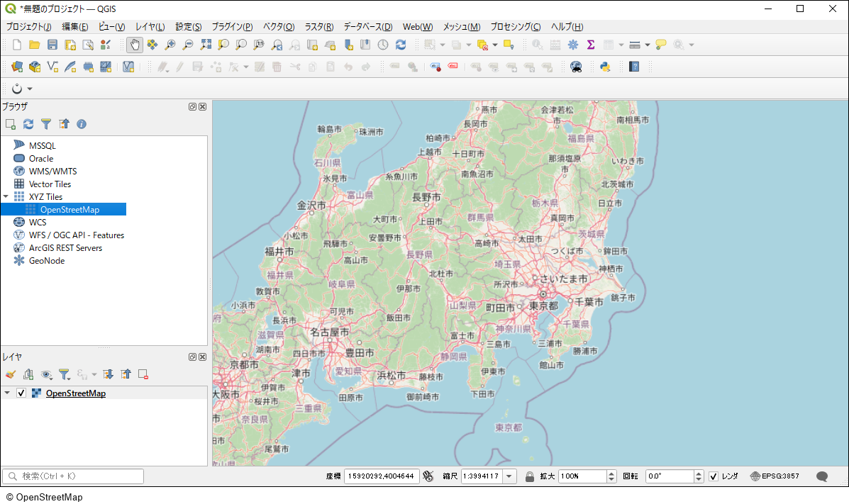
Task: Click the Pan Map to Selection icon
Action: (x=152, y=45)
